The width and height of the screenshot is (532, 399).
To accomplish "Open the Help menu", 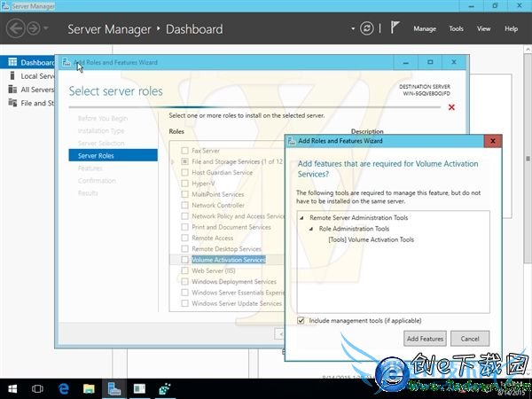I will (511, 29).
